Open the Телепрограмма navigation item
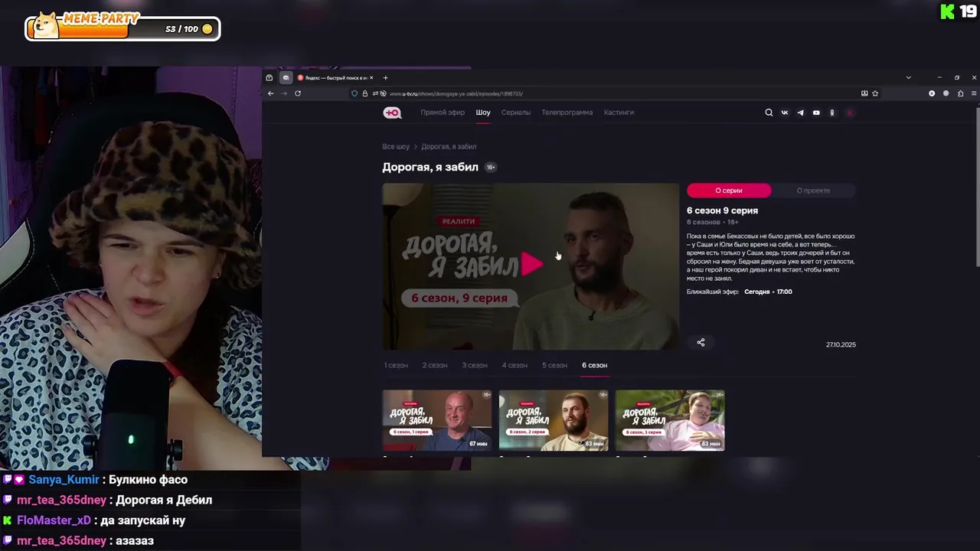980x551 pixels. [x=567, y=112]
